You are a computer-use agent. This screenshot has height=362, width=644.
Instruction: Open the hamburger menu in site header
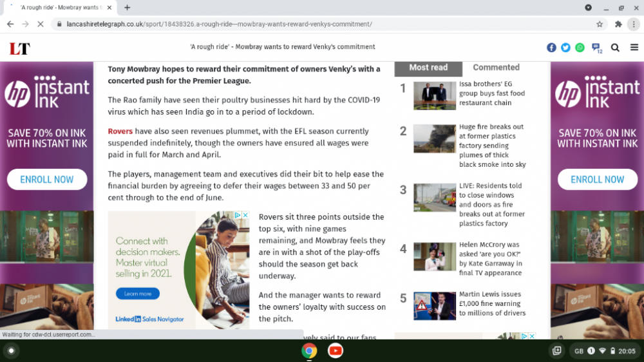pyautogui.click(x=634, y=47)
